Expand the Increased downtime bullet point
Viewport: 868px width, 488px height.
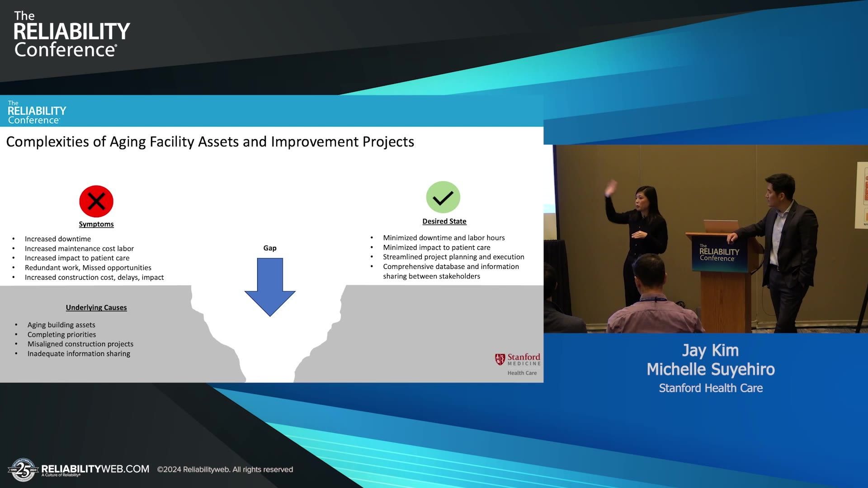[57, 239]
